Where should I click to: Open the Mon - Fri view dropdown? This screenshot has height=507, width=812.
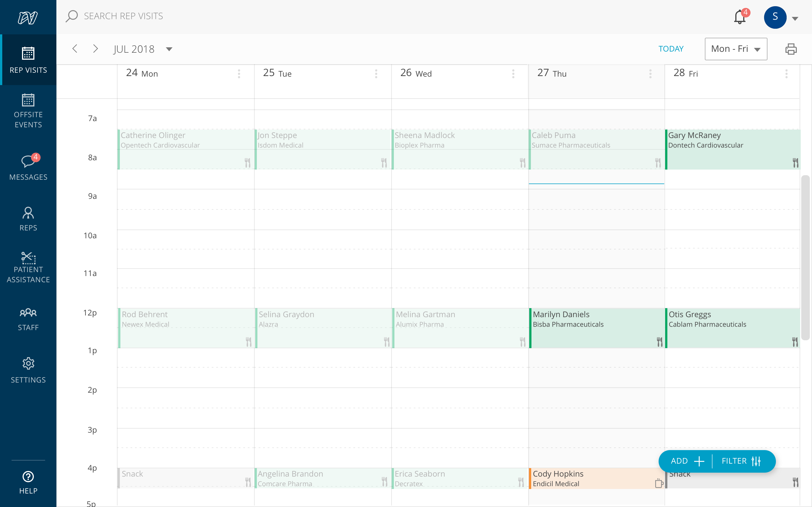click(x=736, y=49)
